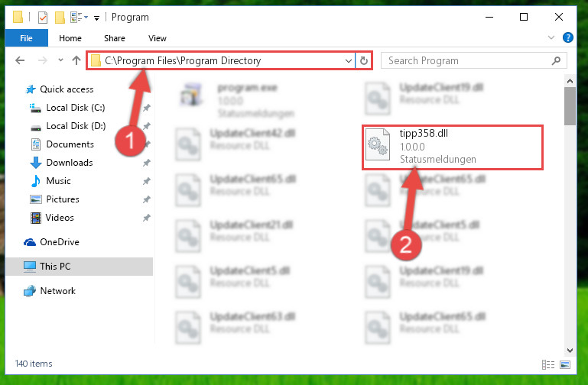Switch to the details view layout icon

point(548,364)
